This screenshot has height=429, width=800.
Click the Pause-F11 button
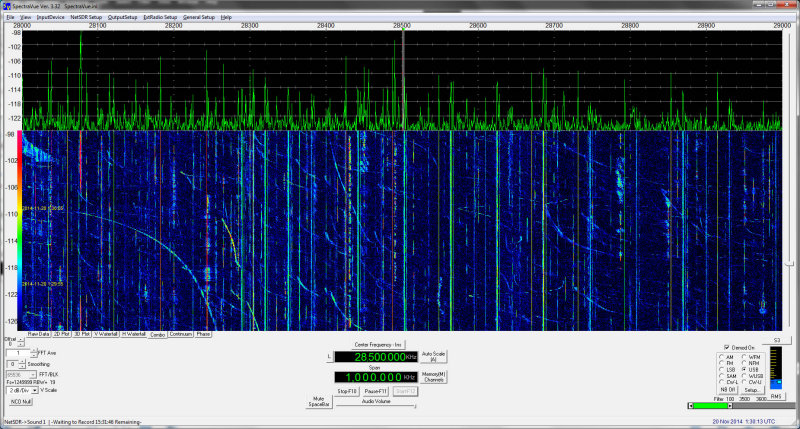pyautogui.click(x=376, y=391)
